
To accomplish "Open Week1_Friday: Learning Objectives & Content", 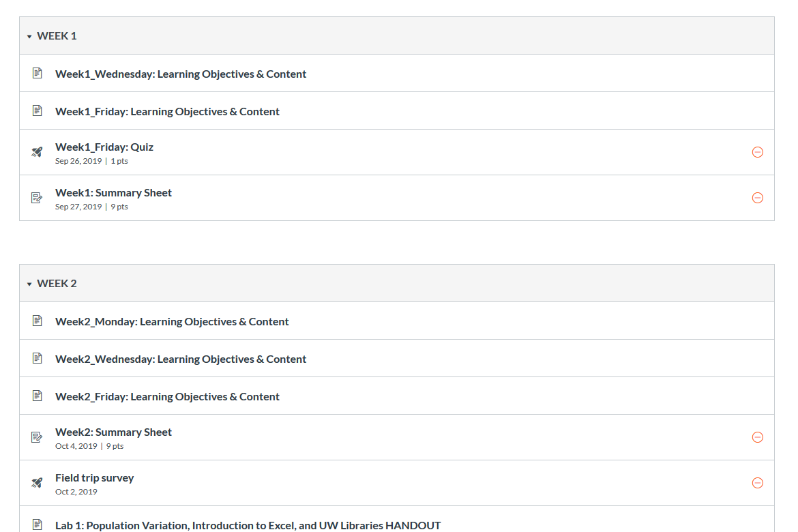I will [x=167, y=111].
